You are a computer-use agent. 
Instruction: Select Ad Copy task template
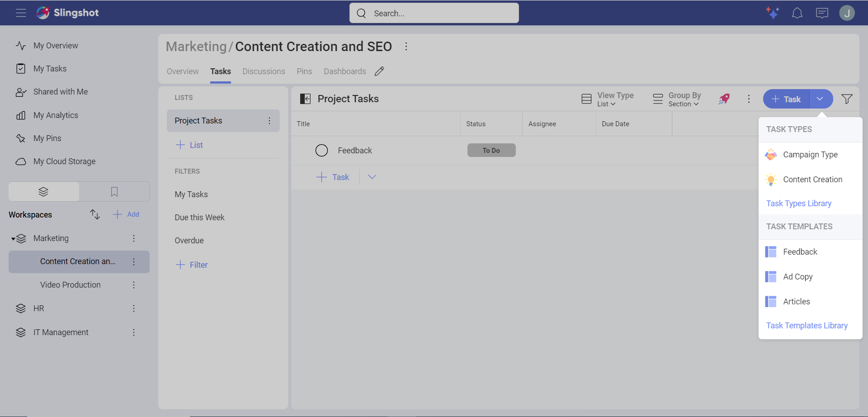click(x=810, y=277)
